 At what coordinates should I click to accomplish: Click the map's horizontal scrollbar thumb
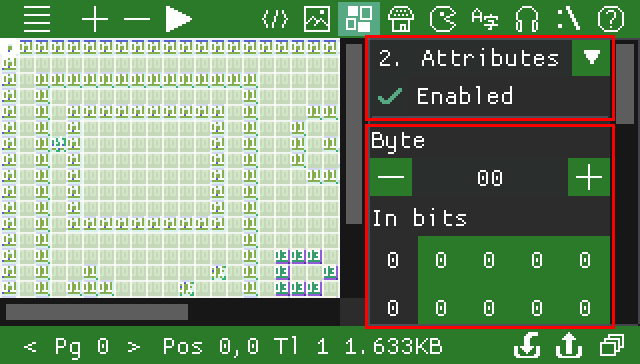97,312
